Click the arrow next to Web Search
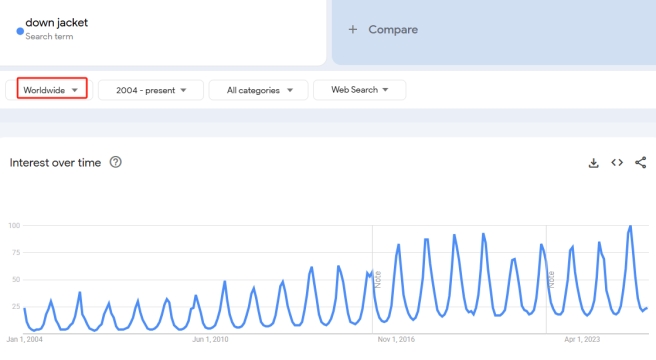Image resolution: width=656 pixels, height=360 pixels. pyautogui.click(x=385, y=90)
